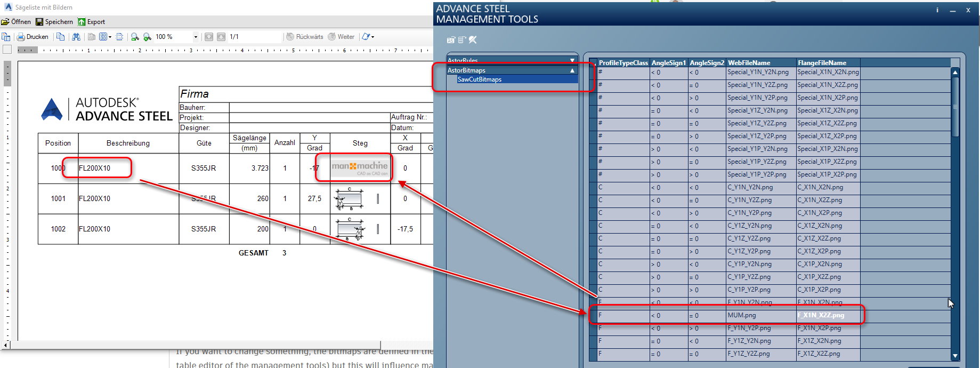This screenshot has width=980, height=368.
Task: Click the -17,5 X Grad value
Action: tap(405, 229)
